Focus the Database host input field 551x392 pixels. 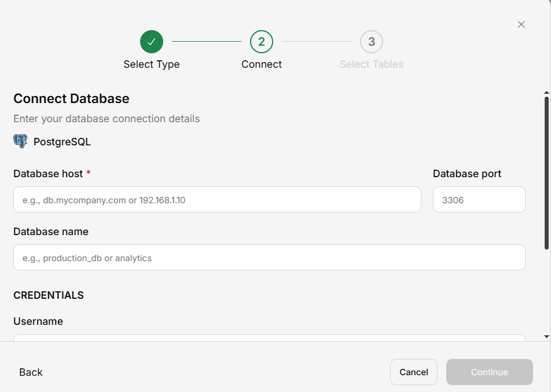(217, 200)
